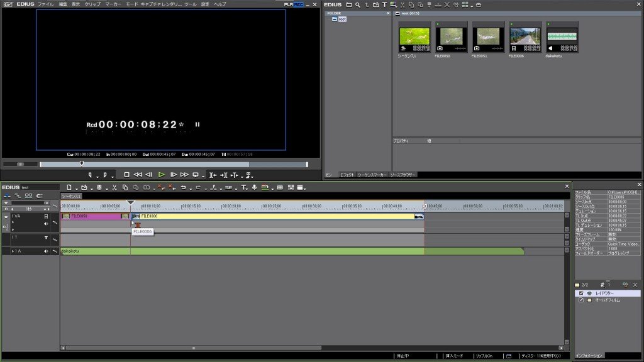Set the Out point marker button
The height and width of the screenshot is (362, 644).
(105, 175)
